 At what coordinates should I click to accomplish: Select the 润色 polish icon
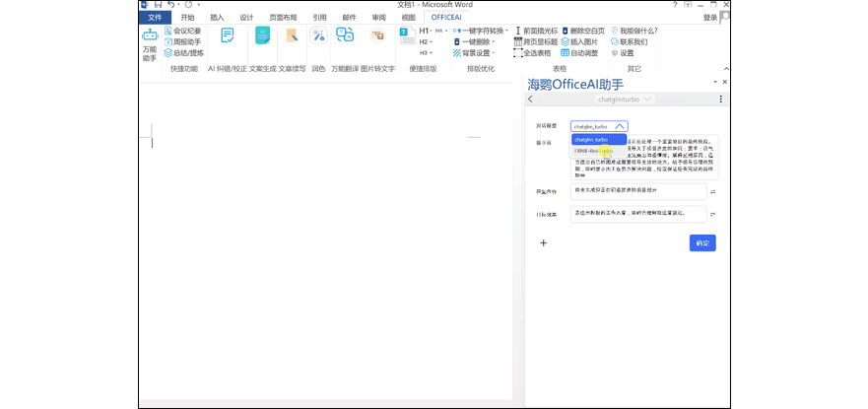[x=318, y=36]
